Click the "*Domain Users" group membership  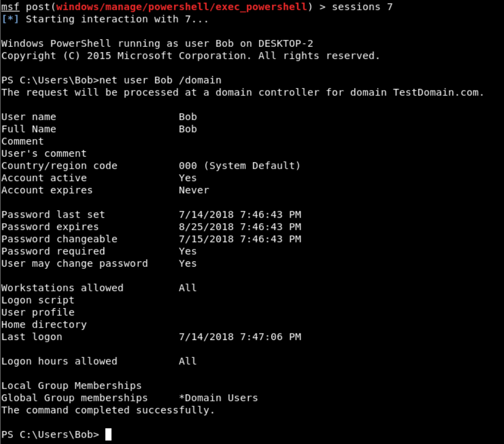(x=218, y=398)
